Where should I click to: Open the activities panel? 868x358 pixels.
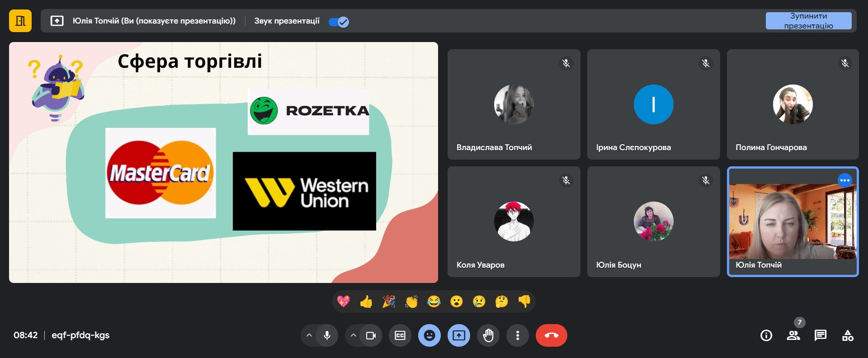pos(848,335)
